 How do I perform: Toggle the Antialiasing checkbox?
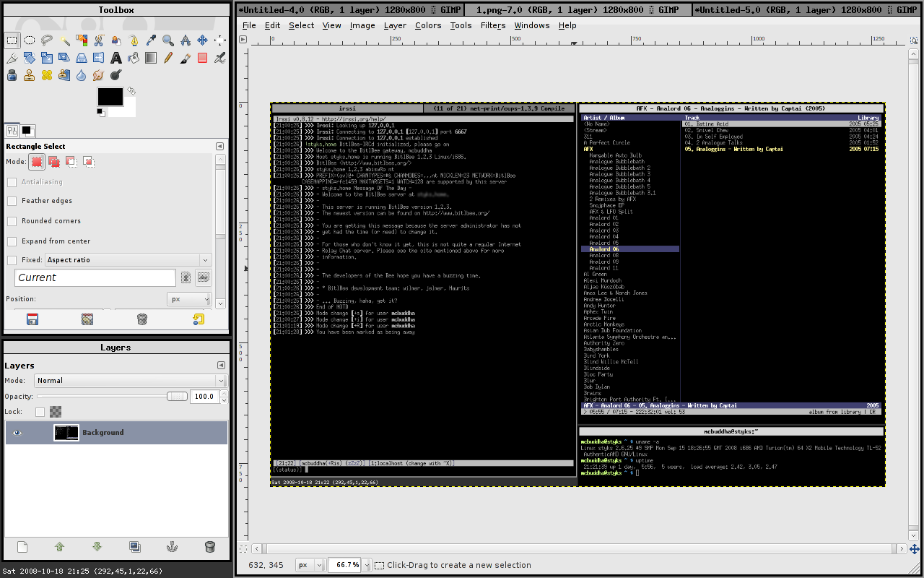[x=12, y=182]
